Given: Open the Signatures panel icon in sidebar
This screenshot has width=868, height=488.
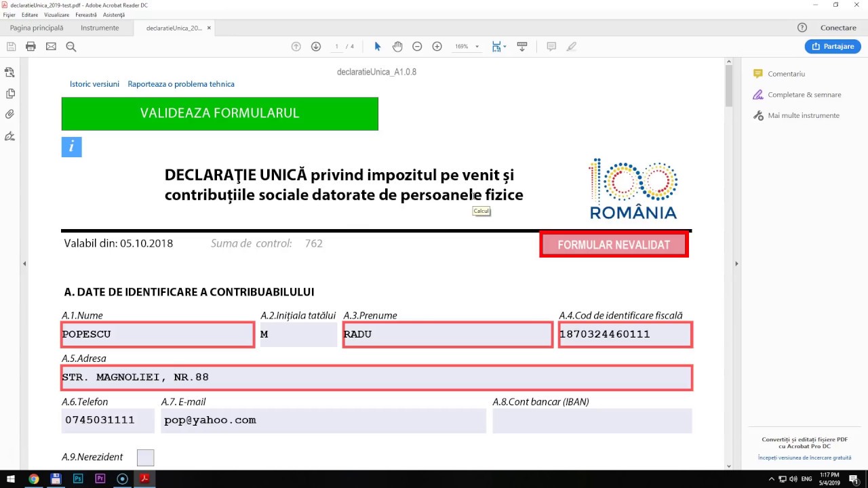Looking at the screenshot, I should 9,136.
